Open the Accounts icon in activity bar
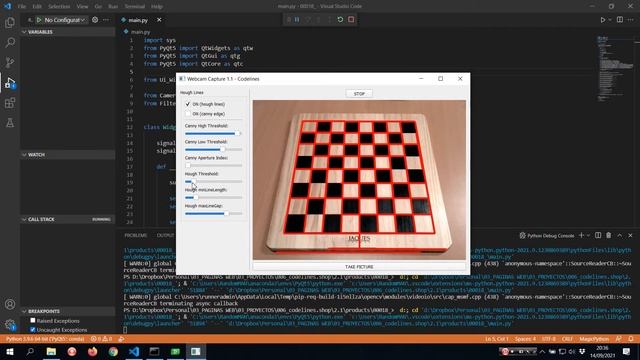The height and width of the screenshot is (360, 640). pyautogui.click(x=10, y=304)
